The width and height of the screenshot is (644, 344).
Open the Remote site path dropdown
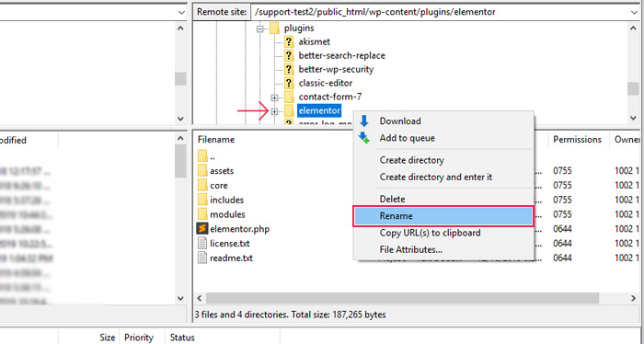pyautogui.click(x=634, y=12)
